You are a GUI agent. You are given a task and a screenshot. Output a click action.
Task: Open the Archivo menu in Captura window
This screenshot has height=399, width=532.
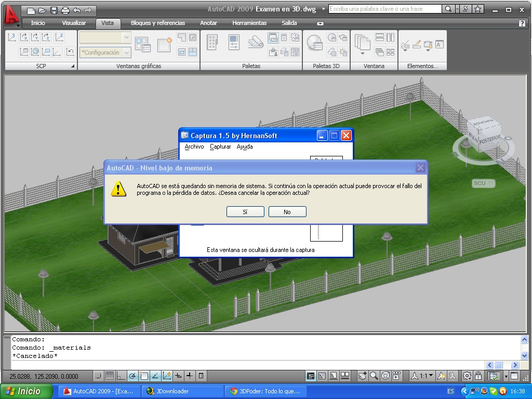[x=194, y=147]
